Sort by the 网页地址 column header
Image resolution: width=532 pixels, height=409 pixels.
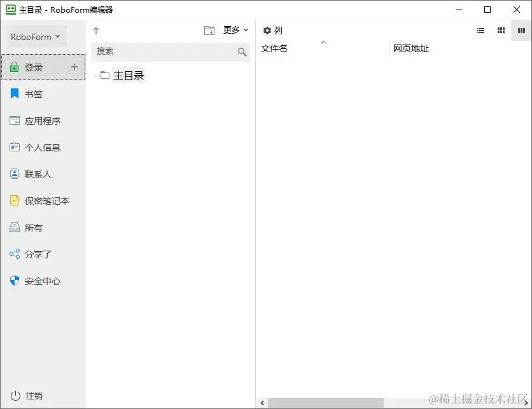click(x=411, y=48)
